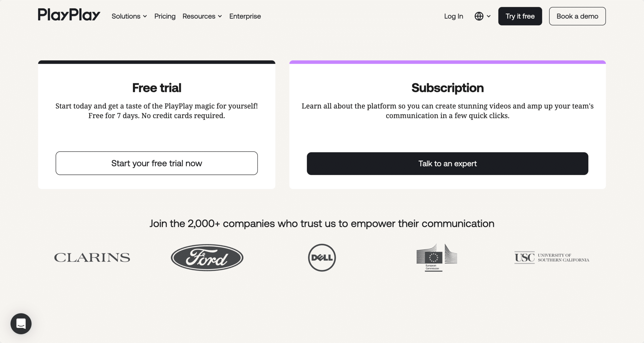Open the USC university logo

(x=552, y=258)
